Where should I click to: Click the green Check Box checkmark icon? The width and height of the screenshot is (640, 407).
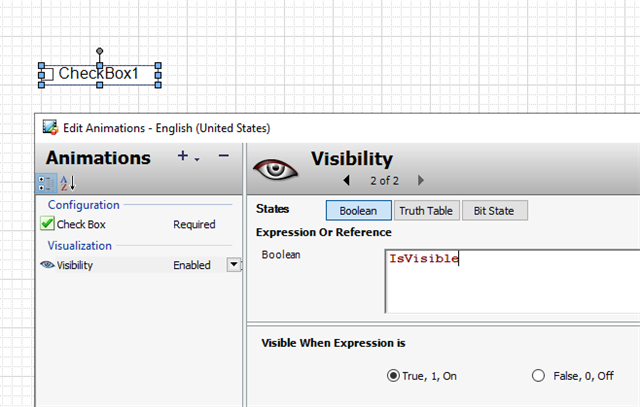coord(47,223)
